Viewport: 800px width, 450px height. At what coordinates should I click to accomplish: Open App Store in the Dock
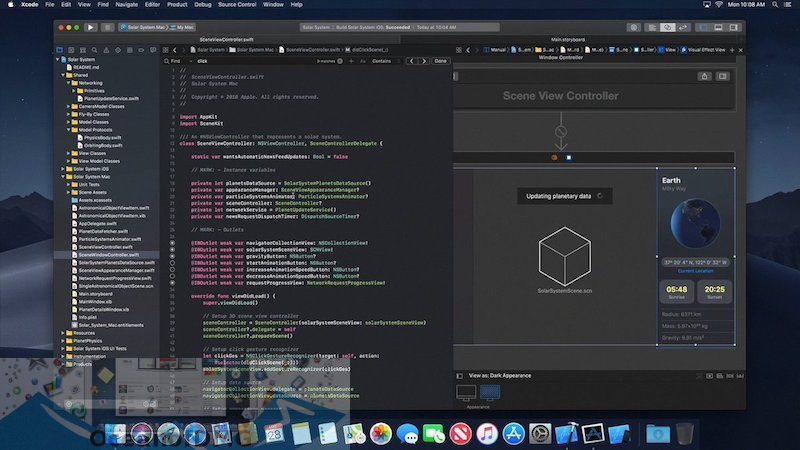(514, 434)
